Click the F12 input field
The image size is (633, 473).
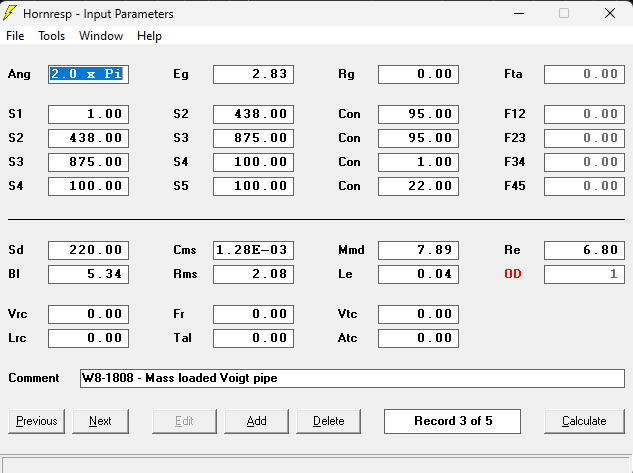pos(585,114)
